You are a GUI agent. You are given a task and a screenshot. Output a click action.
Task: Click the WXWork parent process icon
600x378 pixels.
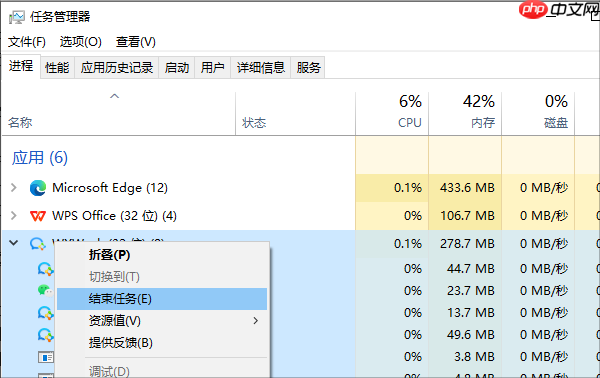38,244
